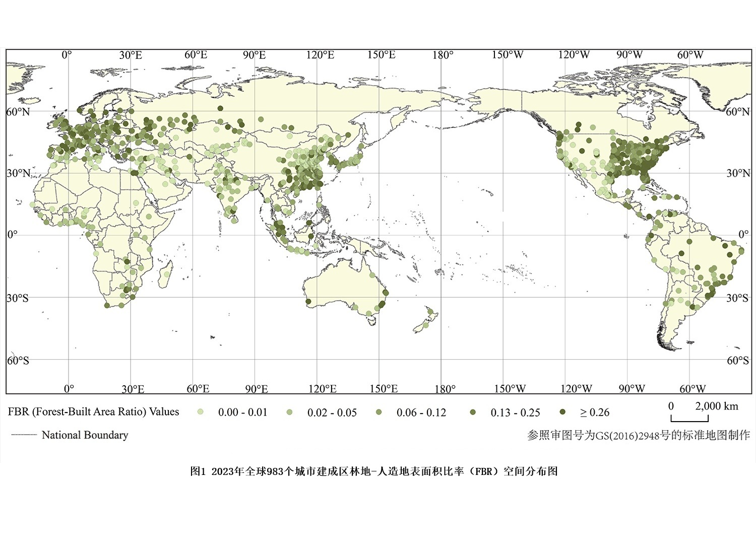
Task: Click the New Zealand islands on the map
Action: [426, 320]
